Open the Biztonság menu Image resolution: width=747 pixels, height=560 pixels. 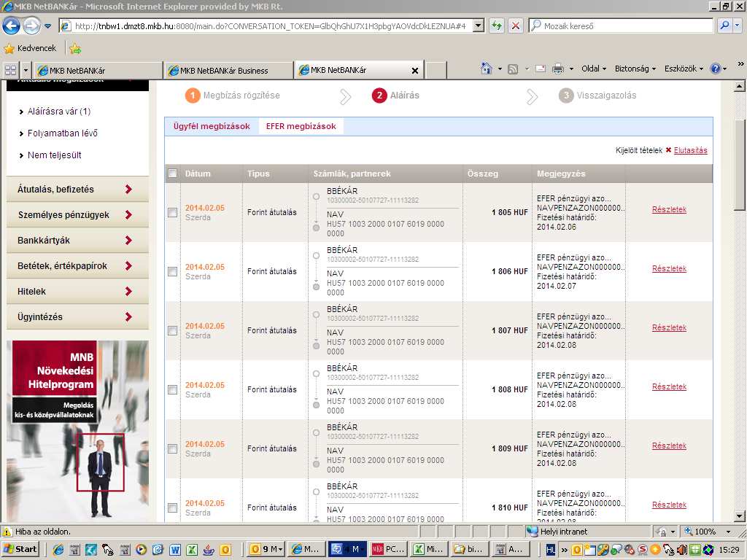tap(635, 69)
